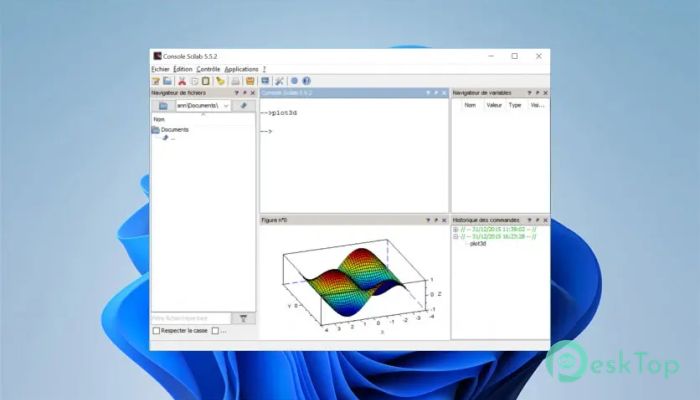Undock the Navigateur de variables panel
Screen dimensions: 700x400
[x=538, y=93]
